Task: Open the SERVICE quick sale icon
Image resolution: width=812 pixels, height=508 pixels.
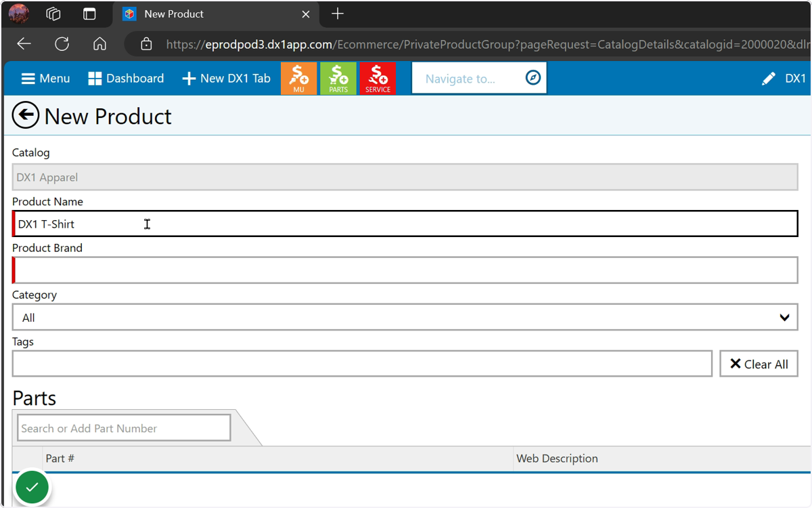Action: point(378,79)
